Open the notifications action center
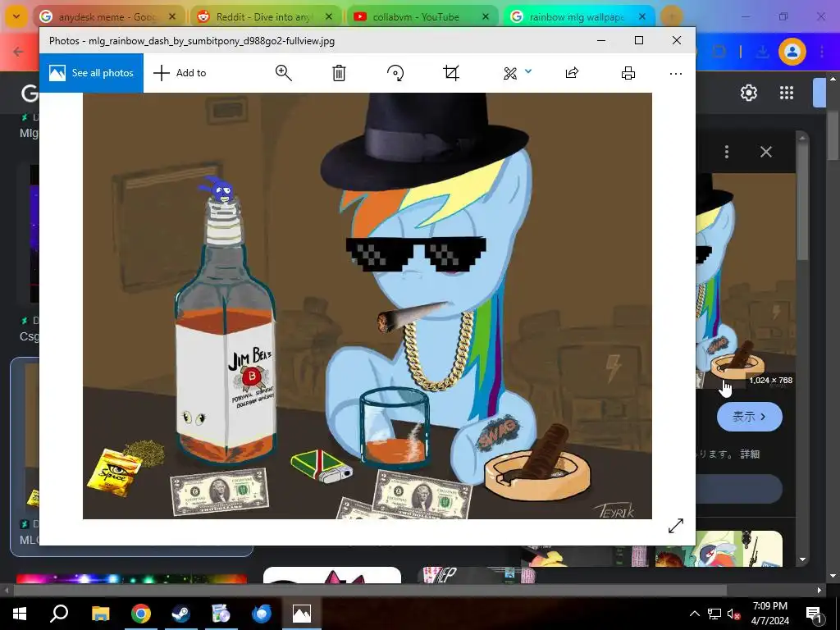The image size is (840, 630). point(814,614)
